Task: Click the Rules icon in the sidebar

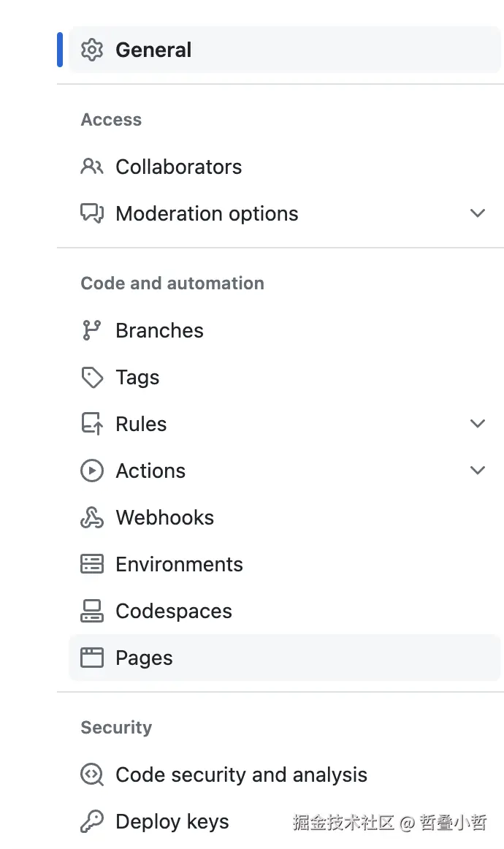Action: point(92,424)
